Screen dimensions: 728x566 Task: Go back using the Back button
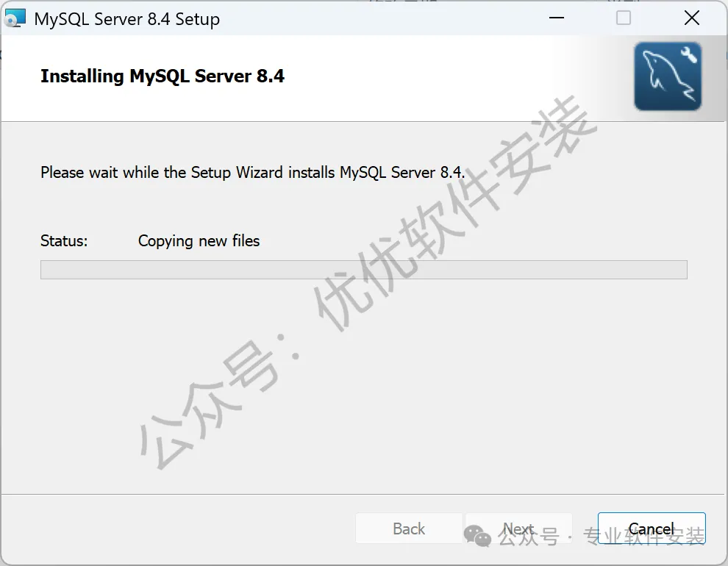pos(409,529)
